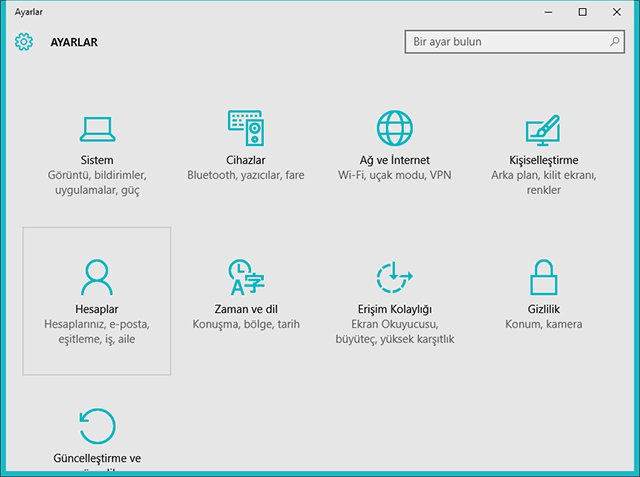
Task: Click the Gizlilik padlock icon
Action: tap(543, 277)
